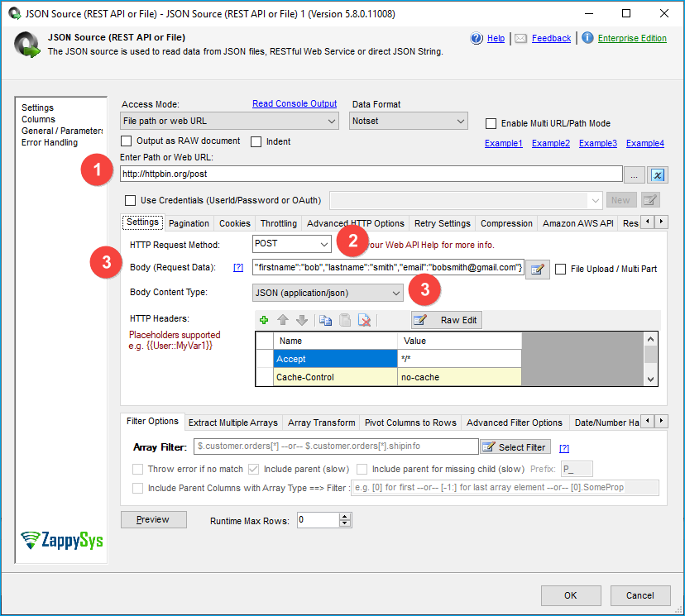Click the copy headers icon

325,320
